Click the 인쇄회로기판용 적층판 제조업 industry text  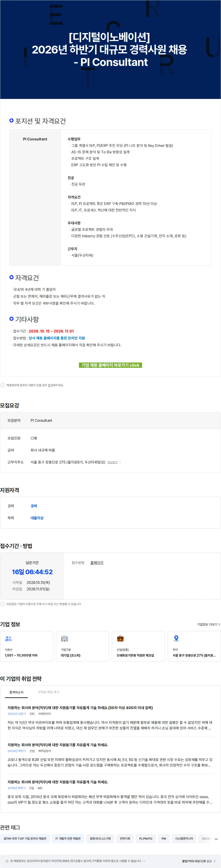[x=135, y=655]
